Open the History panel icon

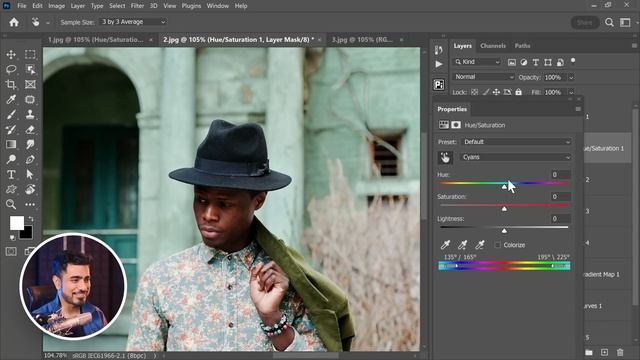(439, 50)
